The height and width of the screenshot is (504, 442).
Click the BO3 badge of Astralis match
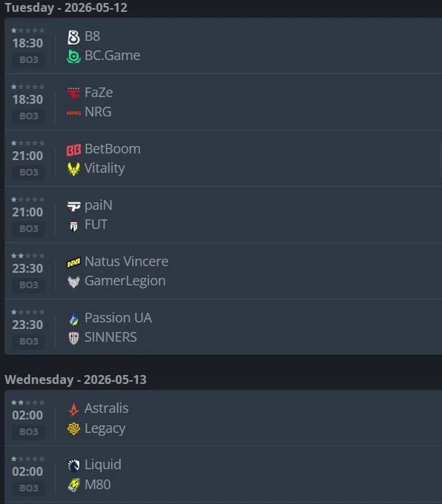click(x=29, y=431)
